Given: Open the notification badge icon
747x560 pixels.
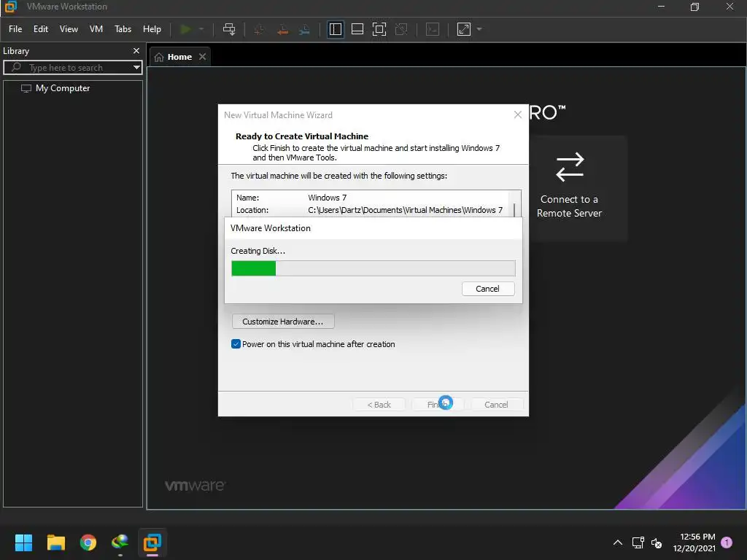Looking at the screenshot, I should [727, 542].
